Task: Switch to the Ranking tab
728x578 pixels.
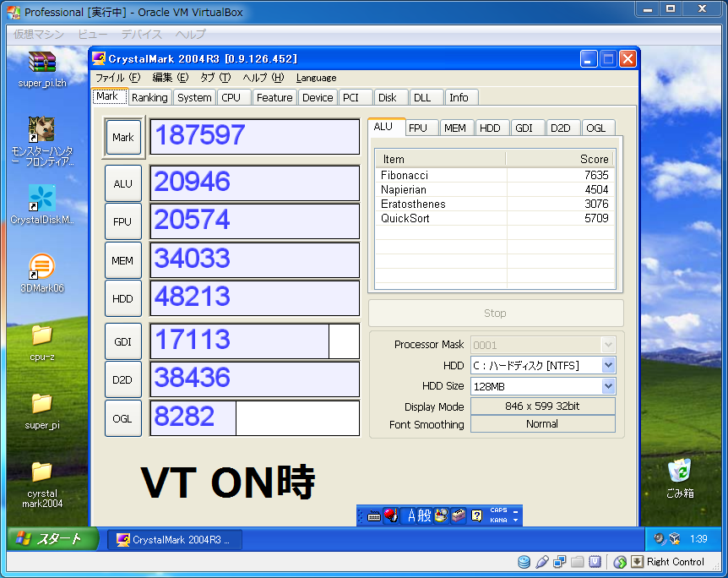Action: 149,97
